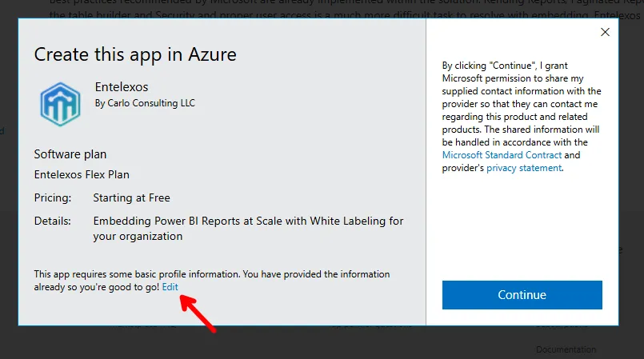The image size is (644, 359).
Task: Click the basic profile information notice text
Action: pos(211,274)
